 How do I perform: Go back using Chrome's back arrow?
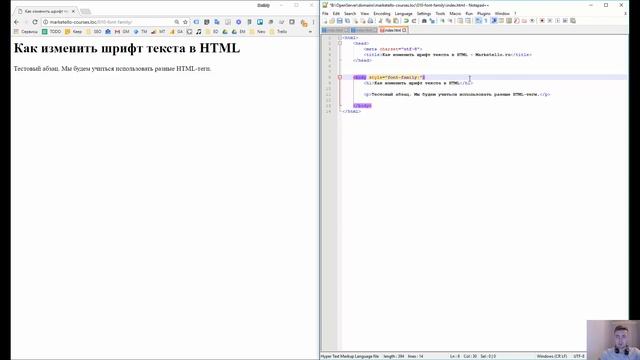(17, 22)
